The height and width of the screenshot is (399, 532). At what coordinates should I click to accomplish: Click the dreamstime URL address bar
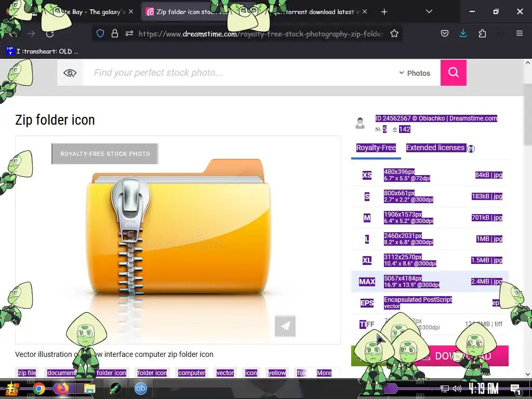pos(261,34)
